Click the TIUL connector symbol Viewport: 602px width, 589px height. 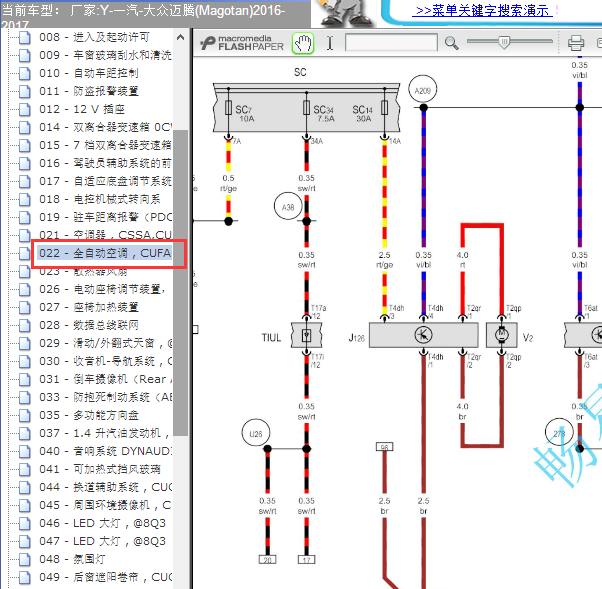(306, 335)
